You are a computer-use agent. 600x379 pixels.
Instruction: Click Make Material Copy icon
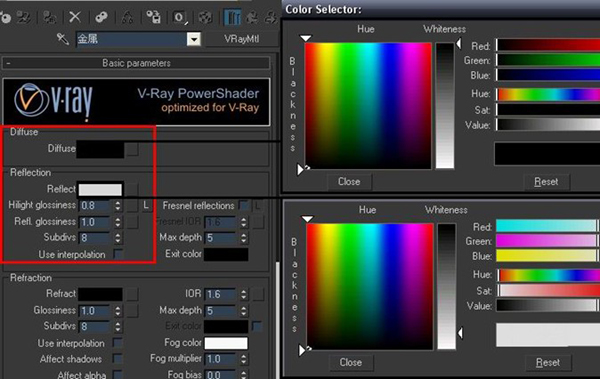pos(101,17)
